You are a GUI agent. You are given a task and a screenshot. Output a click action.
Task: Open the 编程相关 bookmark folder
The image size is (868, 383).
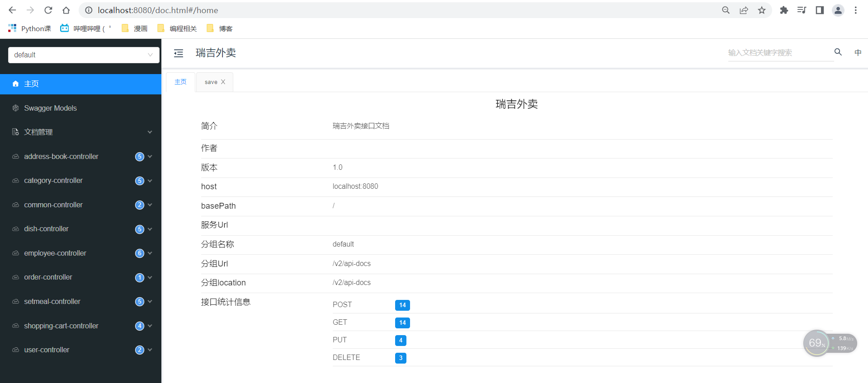(177, 28)
